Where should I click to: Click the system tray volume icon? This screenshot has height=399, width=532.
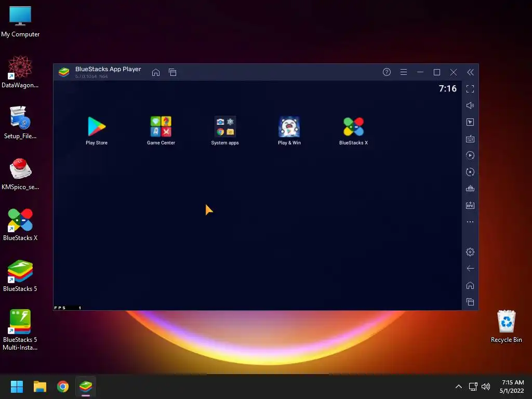tap(486, 387)
